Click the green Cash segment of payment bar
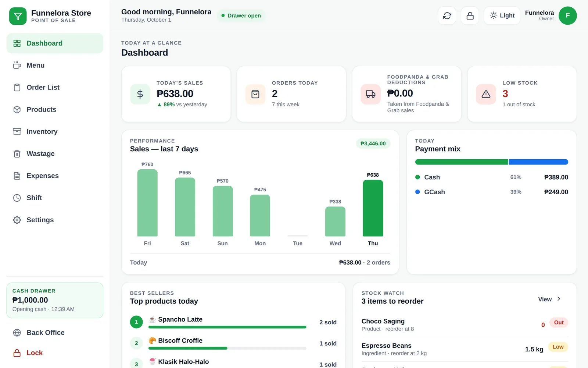Screen dimensions: 588x368 click(x=462, y=162)
